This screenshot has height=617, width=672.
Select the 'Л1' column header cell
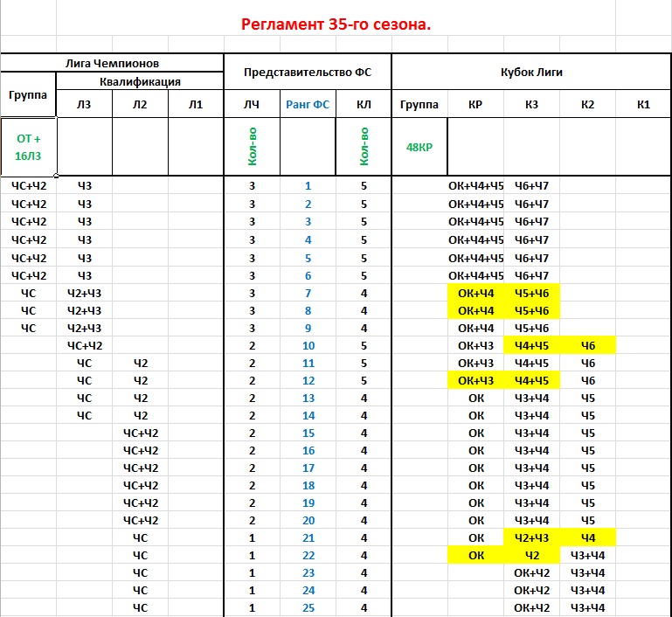[196, 105]
